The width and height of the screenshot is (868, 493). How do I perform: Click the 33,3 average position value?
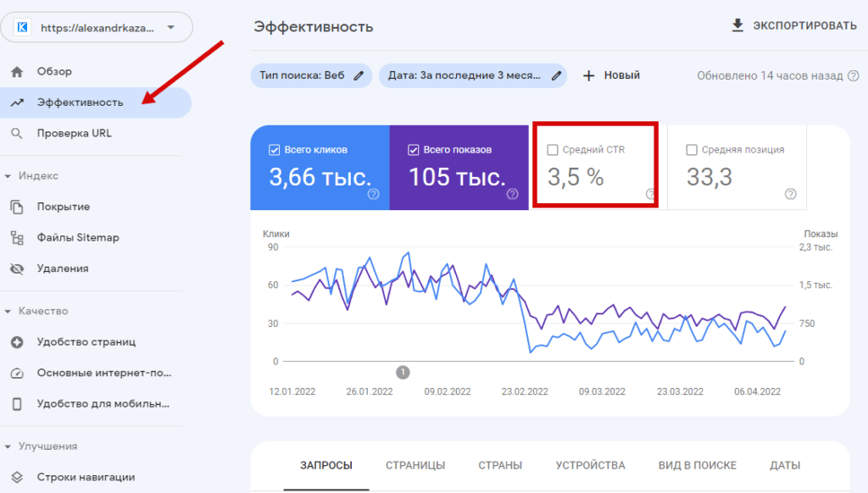pos(709,177)
